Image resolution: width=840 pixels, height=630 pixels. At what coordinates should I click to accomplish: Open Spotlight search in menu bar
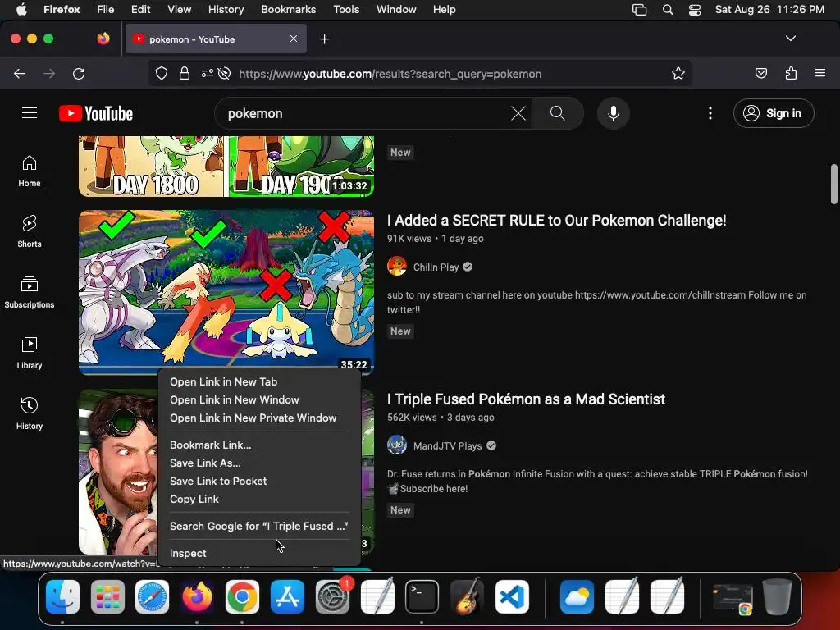click(668, 10)
